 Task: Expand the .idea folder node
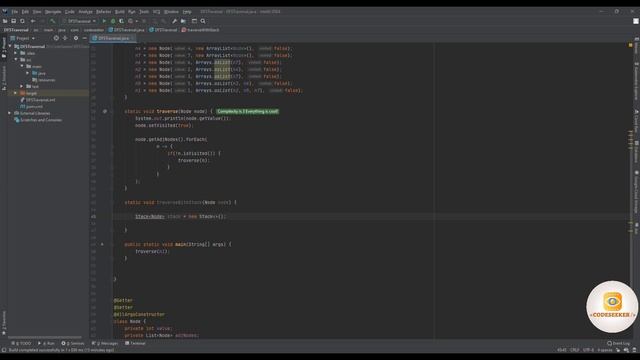pyautogui.click(x=16, y=53)
